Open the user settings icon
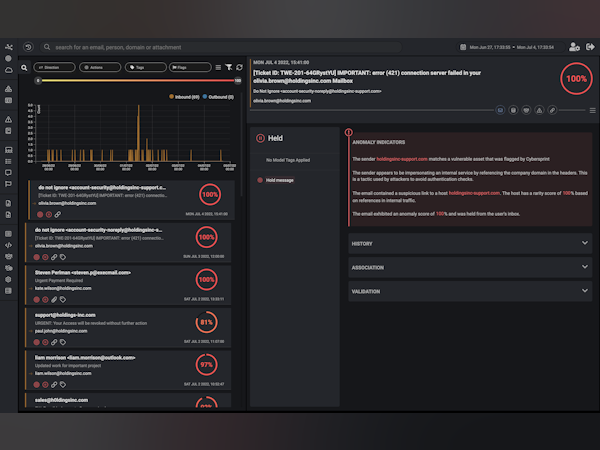 point(574,47)
